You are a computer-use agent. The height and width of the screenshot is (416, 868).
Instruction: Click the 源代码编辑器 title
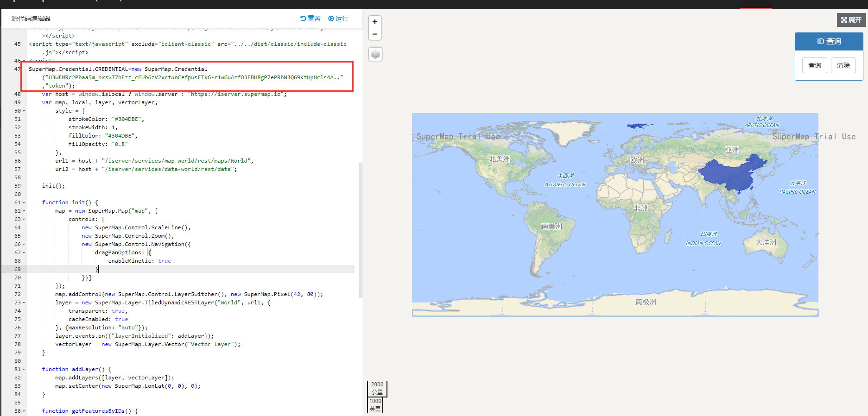(31, 19)
